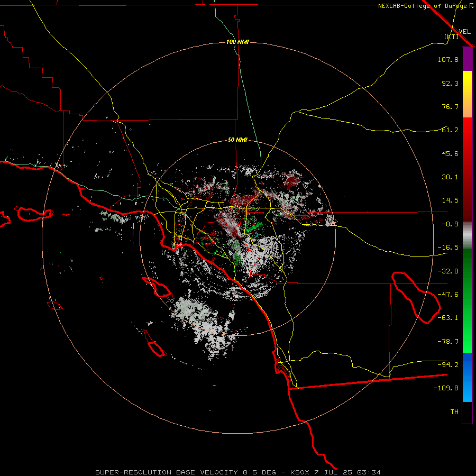Image resolution: width=476 pixels, height=476 pixels.
Task: Click the 92.3 velocity scale value
Action: pyautogui.click(x=450, y=83)
